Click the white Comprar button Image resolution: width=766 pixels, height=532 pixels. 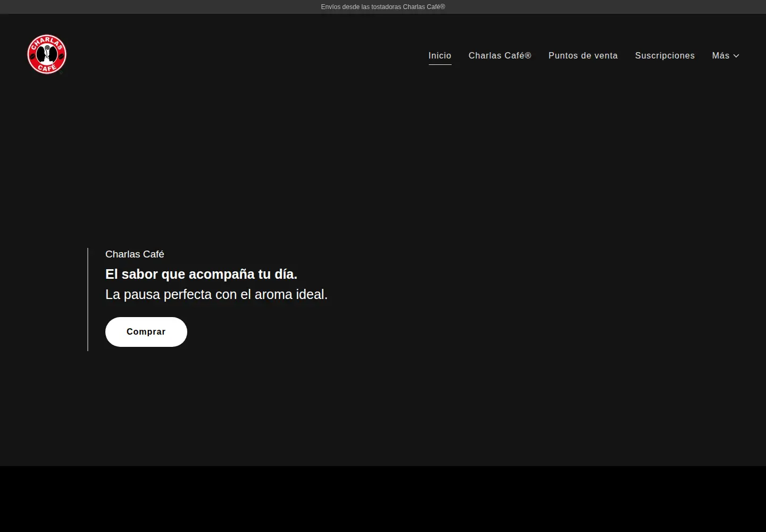(x=146, y=332)
